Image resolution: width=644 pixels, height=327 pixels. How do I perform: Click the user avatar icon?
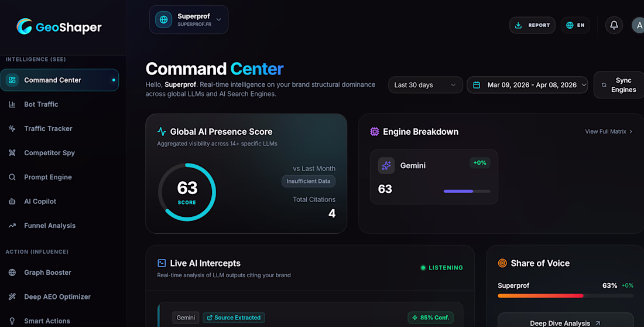click(x=638, y=25)
